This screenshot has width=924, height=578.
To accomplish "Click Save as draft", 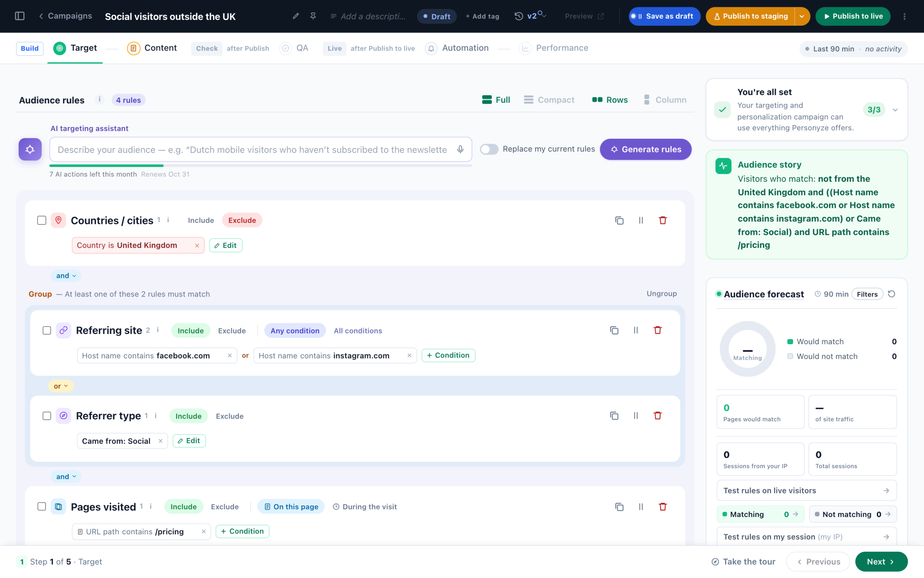I will pos(664,17).
